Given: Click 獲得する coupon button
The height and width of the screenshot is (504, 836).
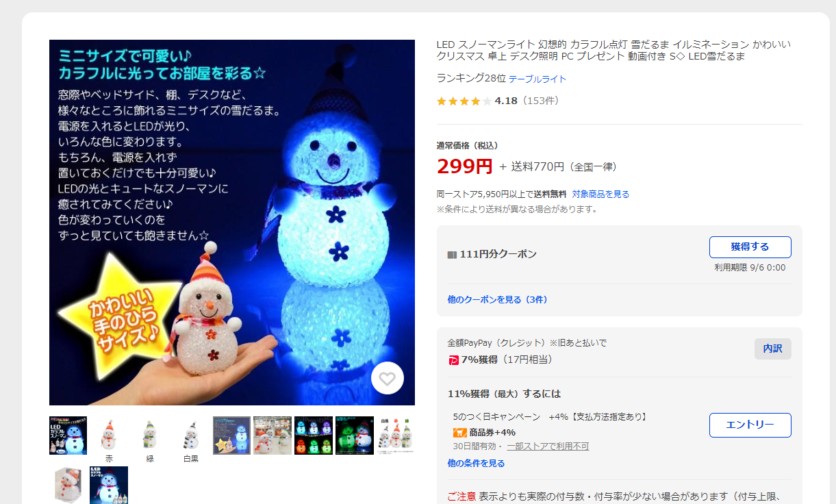Looking at the screenshot, I should tap(750, 247).
